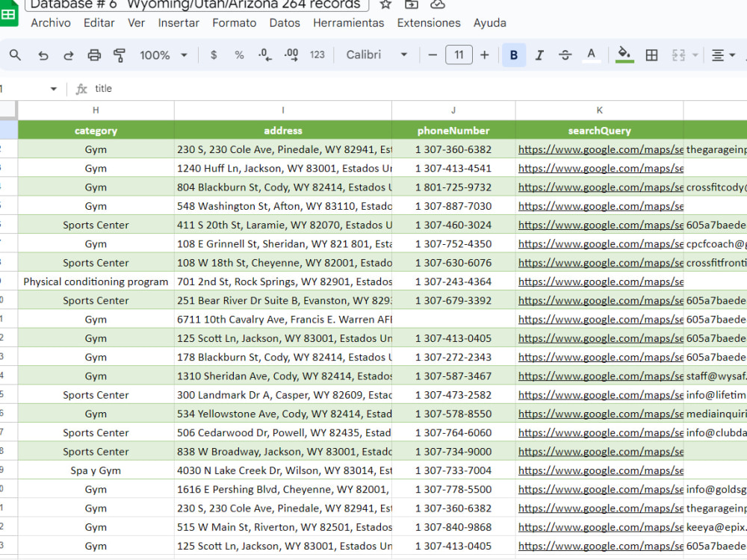Open more number formats 123

click(x=317, y=55)
